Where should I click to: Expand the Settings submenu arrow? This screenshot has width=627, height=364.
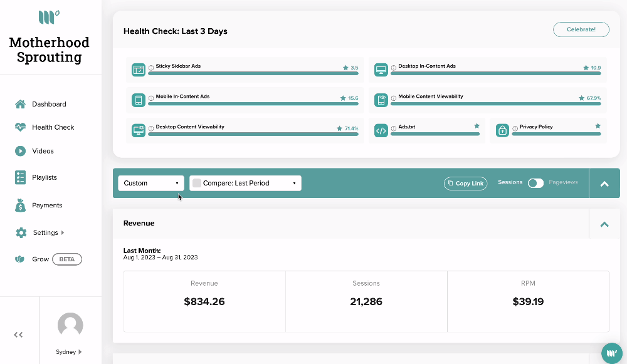(x=63, y=232)
